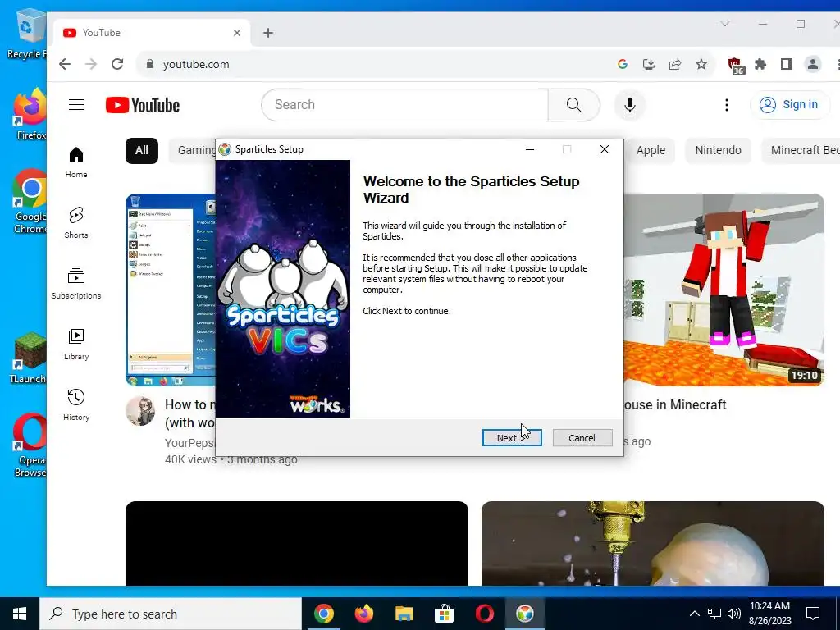Click Sign in on YouTube
The image size is (840, 630).
pyautogui.click(x=790, y=104)
